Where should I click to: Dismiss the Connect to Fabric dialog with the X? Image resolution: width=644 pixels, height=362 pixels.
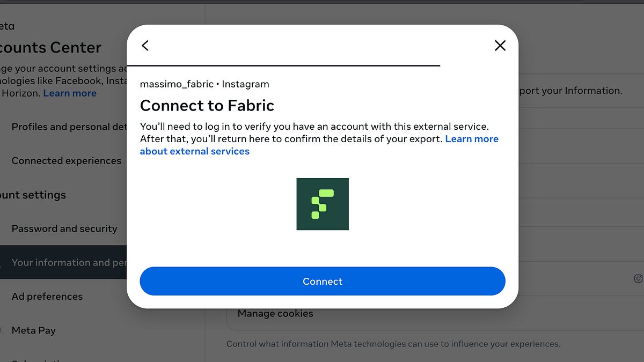click(x=500, y=46)
